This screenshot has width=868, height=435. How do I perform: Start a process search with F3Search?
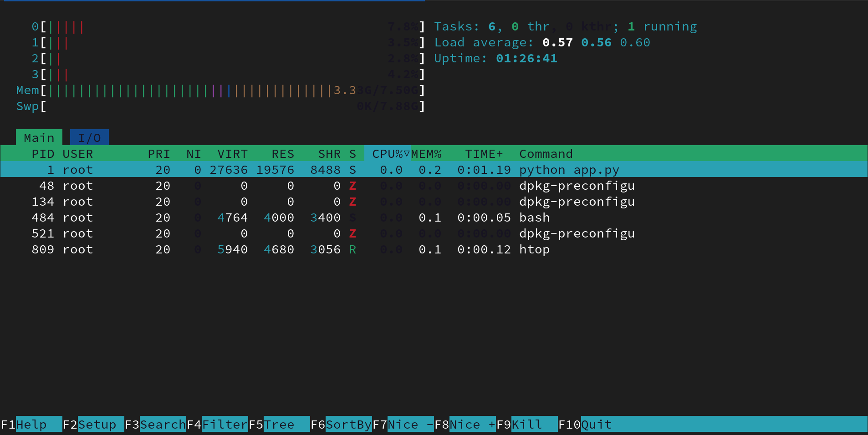click(x=155, y=425)
